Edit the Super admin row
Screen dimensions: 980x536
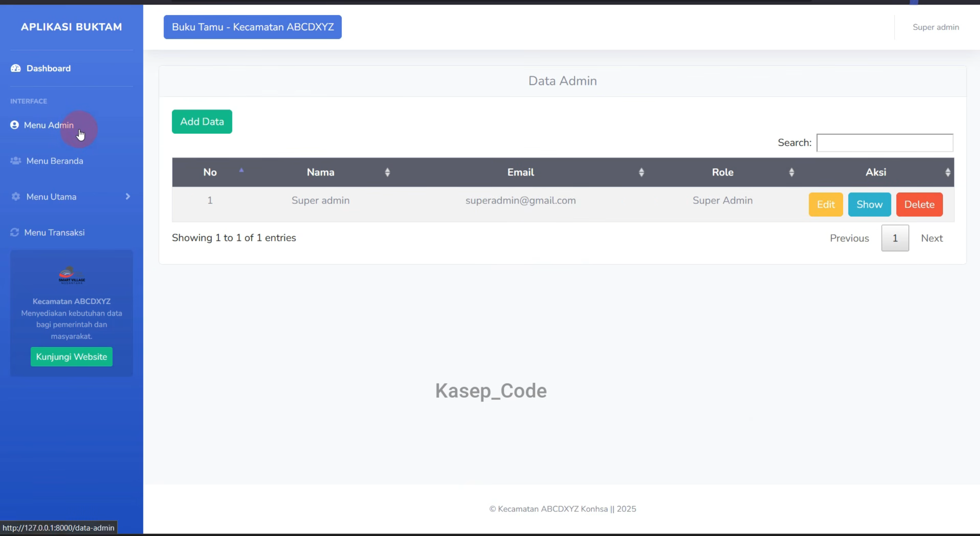tap(825, 204)
